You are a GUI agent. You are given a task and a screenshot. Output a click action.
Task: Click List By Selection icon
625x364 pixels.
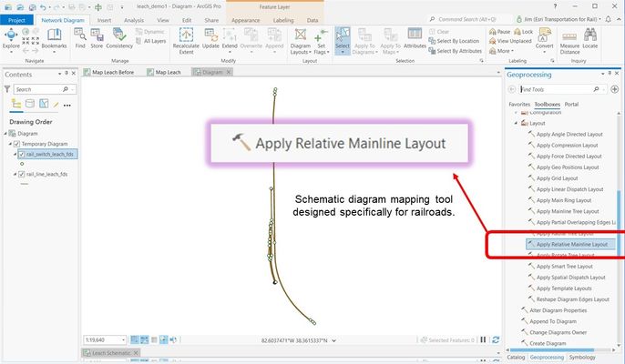pyautogui.click(x=44, y=104)
